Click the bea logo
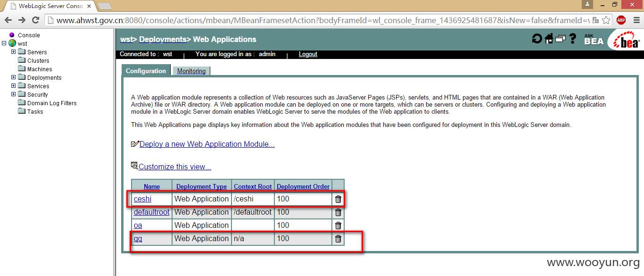The height and width of the screenshot is (276, 644). click(x=626, y=40)
